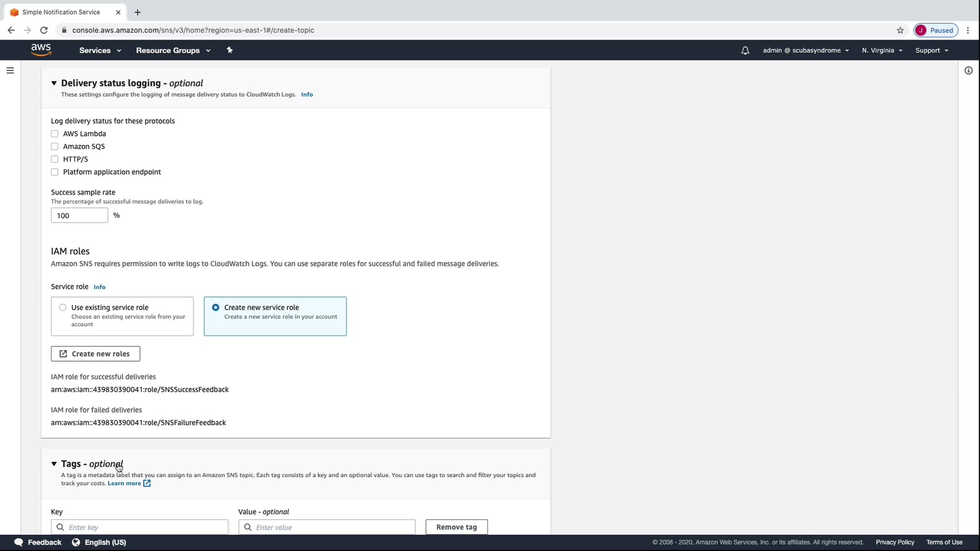Expand the Resource Groups menu
The width and height of the screenshot is (980, 551).
click(173, 50)
